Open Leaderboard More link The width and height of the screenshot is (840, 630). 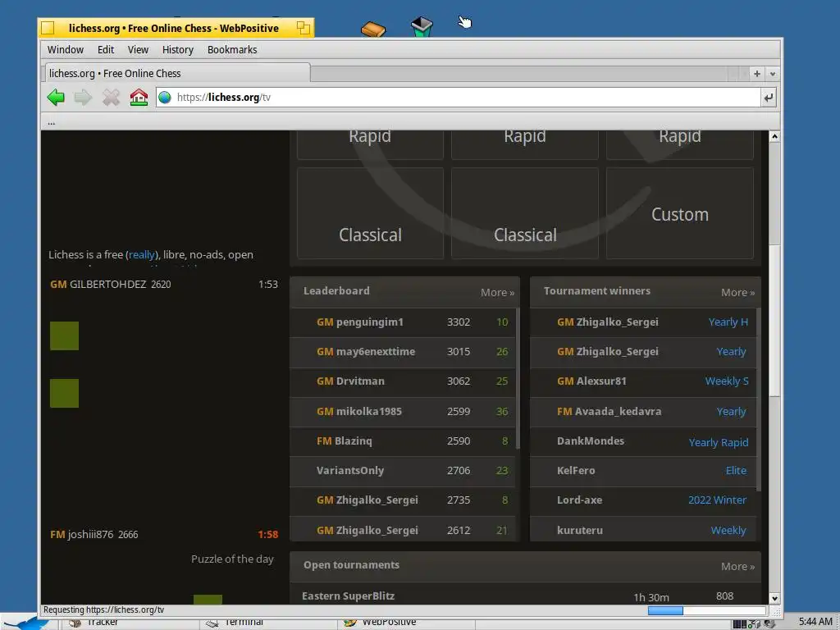click(497, 293)
